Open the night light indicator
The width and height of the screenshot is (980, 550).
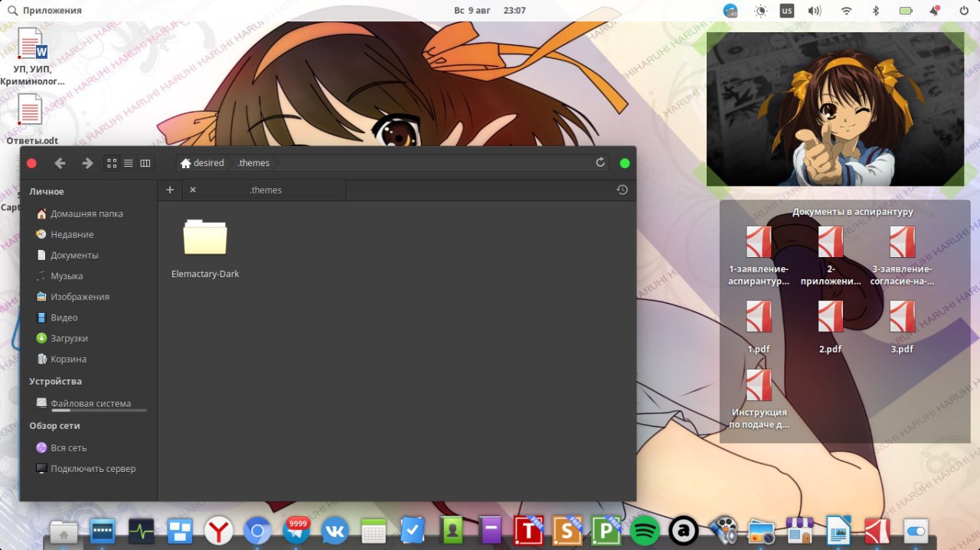[x=760, y=11]
